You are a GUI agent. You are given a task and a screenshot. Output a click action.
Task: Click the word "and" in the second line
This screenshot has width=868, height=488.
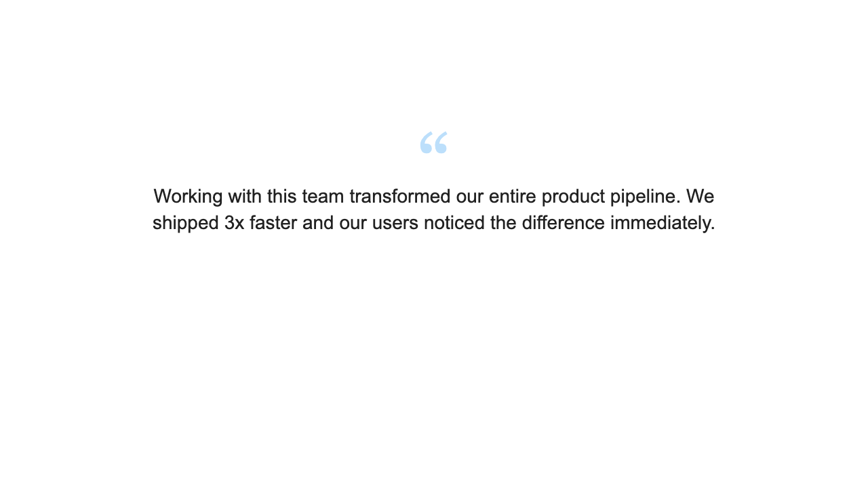[319, 223]
